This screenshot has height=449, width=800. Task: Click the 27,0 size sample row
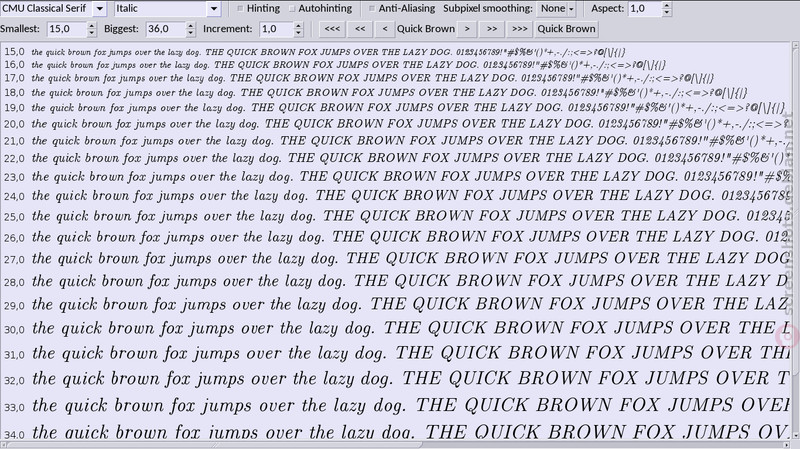[x=395, y=259]
